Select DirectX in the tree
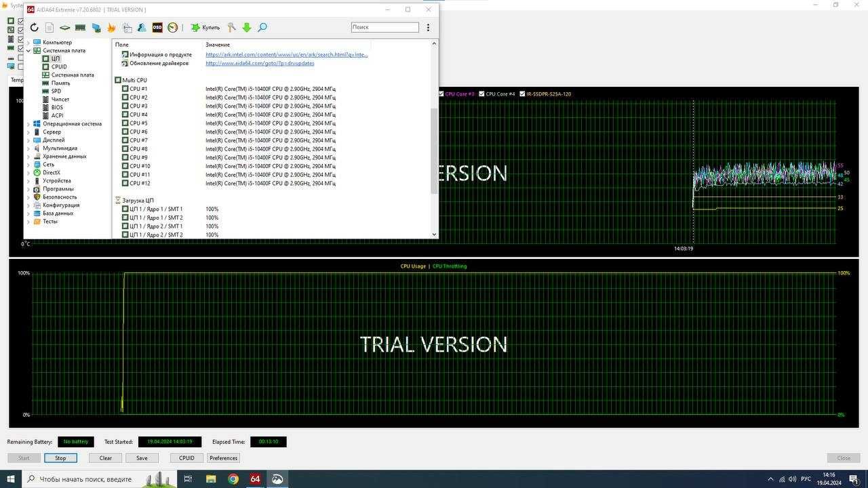Image resolution: width=868 pixels, height=488 pixels. pyautogui.click(x=52, y=172)
